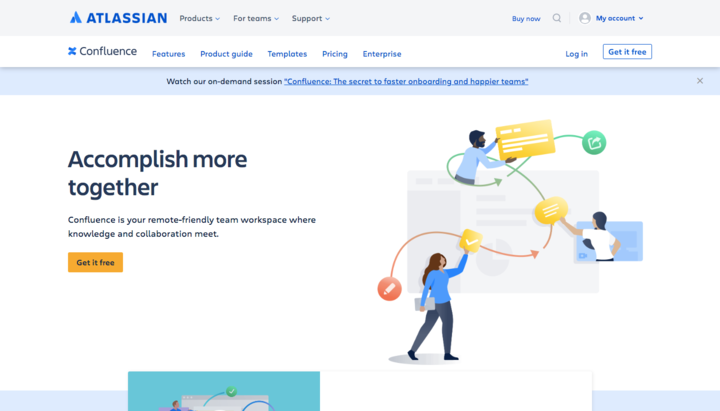Expand the My account menu

point(619,18)
